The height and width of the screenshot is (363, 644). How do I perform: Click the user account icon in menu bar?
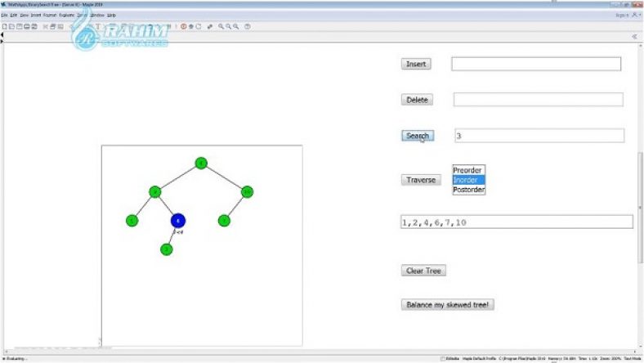pyautogui.click(x=636, y=16)
